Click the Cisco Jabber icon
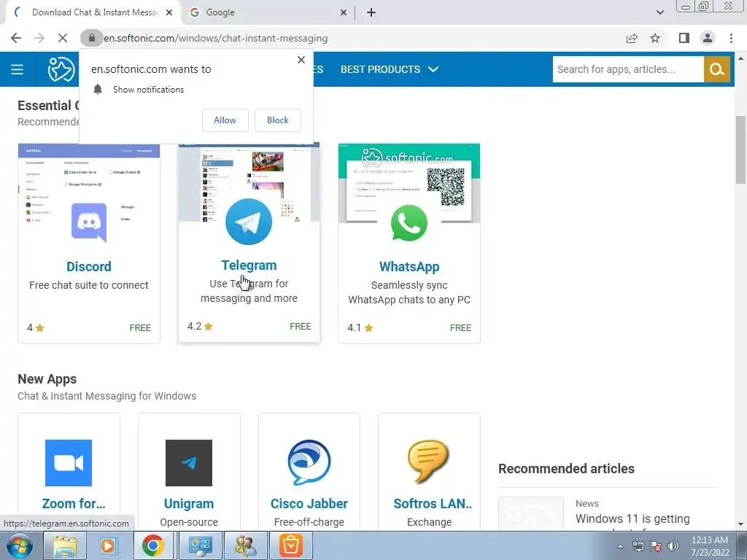Viewport: 747px width, 560px height. (x=309, y=462)
